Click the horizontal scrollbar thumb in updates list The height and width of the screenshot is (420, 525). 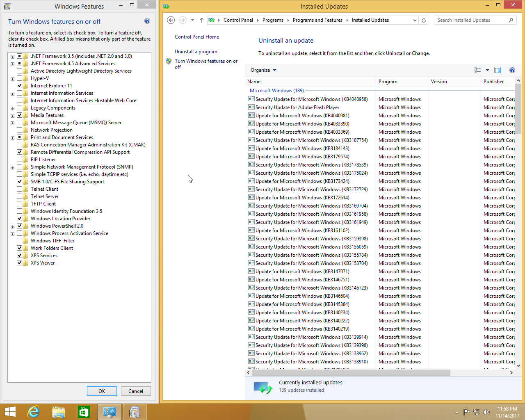click(351, 372)
